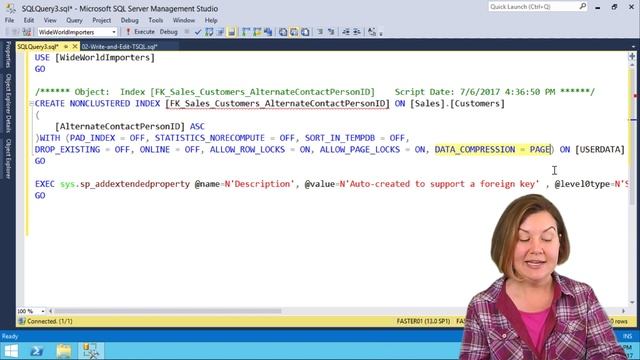Click 'FASTER01 (13.0 SP1)' in status bar
This screenshot has height=360, width=640.
click(423, 321)
